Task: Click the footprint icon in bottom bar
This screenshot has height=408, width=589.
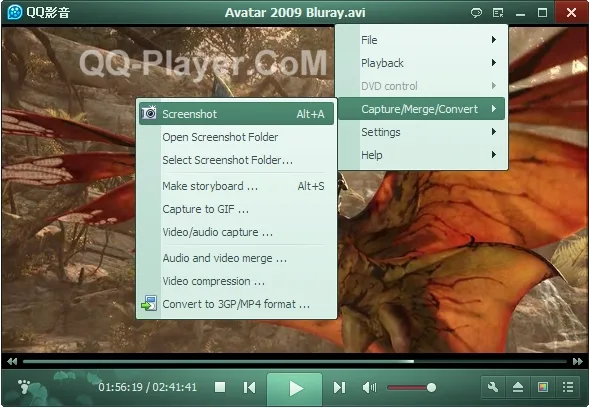Action: 23,387
